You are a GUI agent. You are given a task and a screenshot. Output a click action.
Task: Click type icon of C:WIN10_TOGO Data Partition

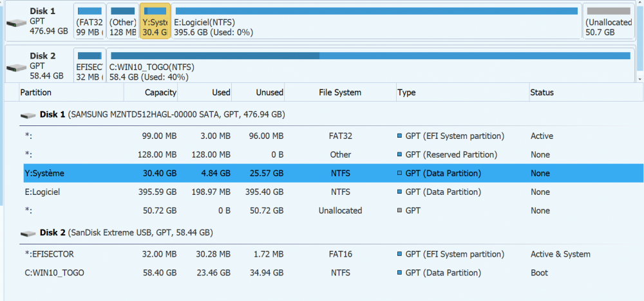400,273
